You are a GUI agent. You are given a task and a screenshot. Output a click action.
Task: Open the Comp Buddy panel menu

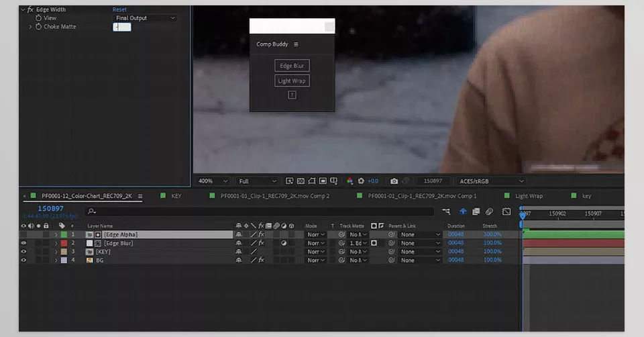(296, 44)
